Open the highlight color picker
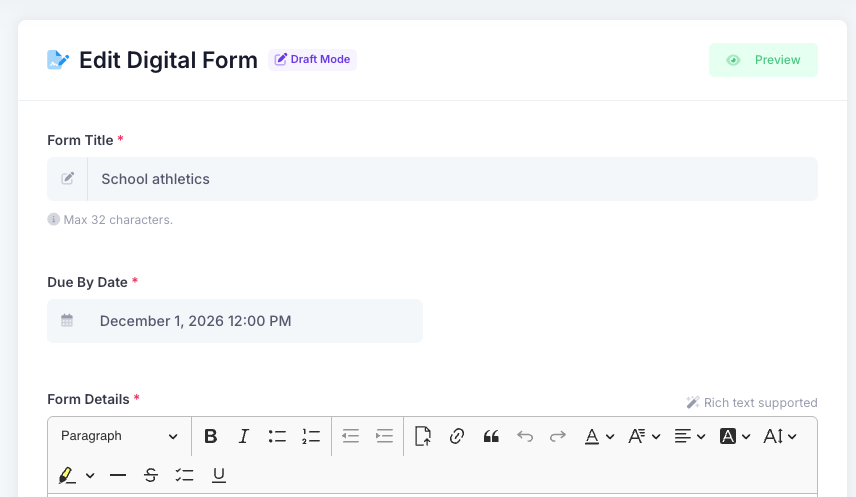856x497 pixels. coord(76,475)
